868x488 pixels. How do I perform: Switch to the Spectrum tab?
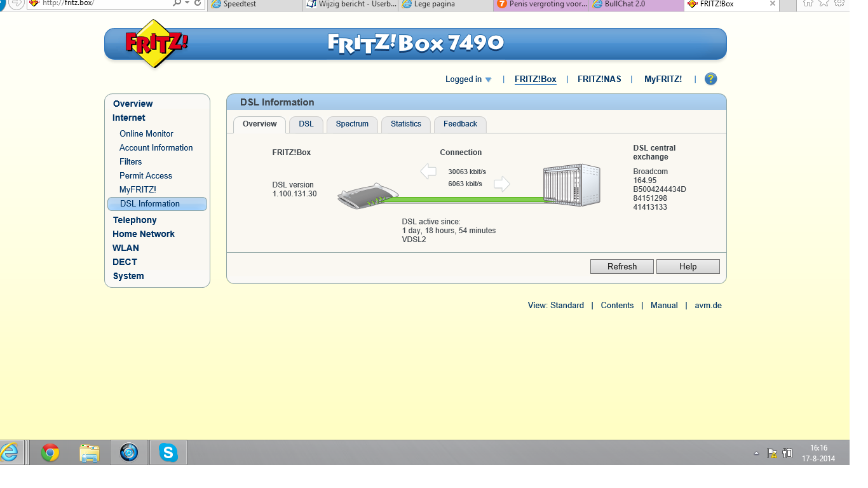(x=352, y=124)
